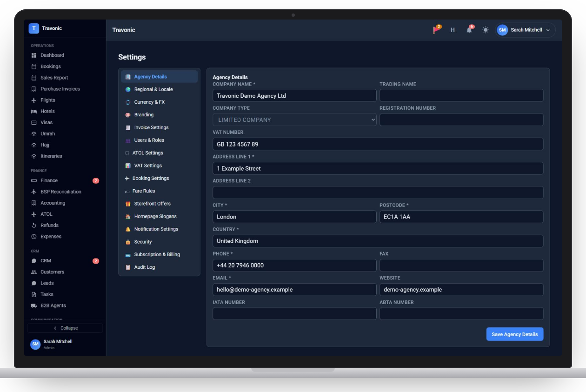Click the Bookings calendar icon
Screen dimensions: 586x392
coord(34,66)
